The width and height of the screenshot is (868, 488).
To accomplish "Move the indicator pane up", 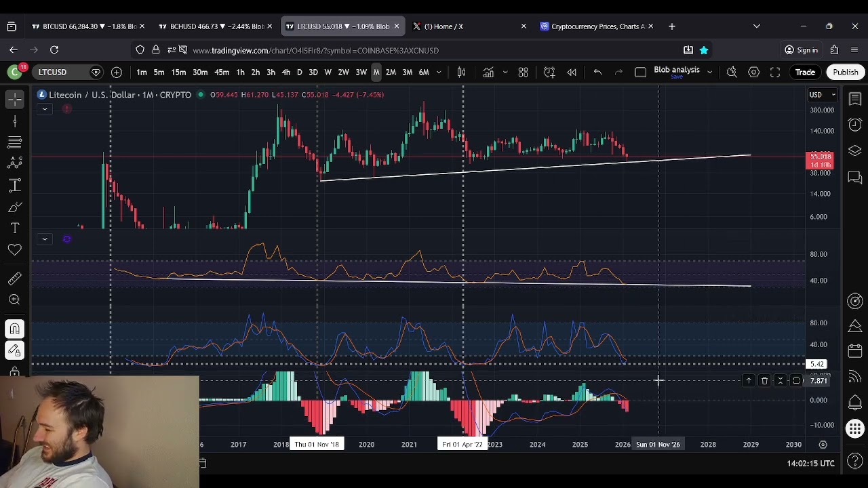I will coord(749,381).
